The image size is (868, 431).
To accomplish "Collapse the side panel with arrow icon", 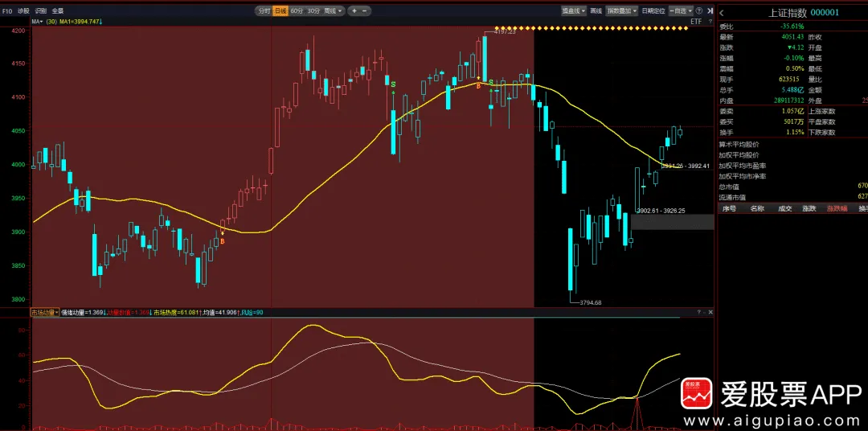I will point(710,10).
